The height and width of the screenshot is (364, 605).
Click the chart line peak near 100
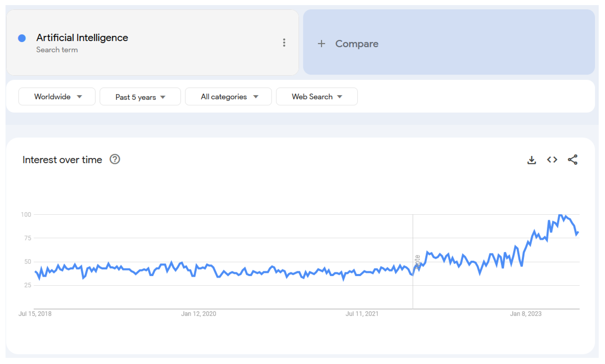pos(561,215)
